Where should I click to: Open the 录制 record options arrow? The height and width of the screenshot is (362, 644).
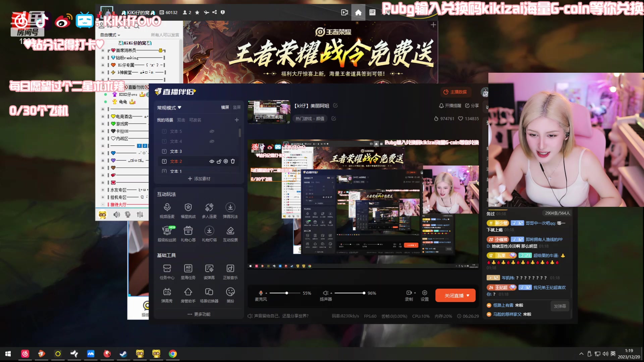[415, 293]
